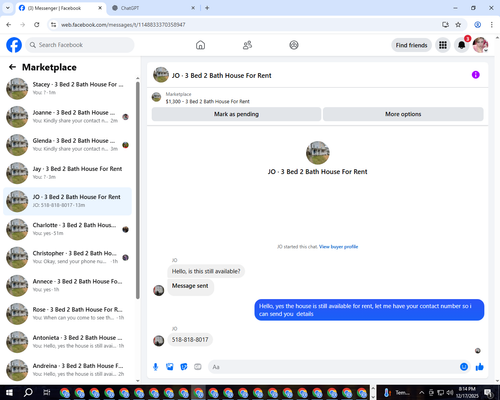Send a thumbs up like

point(480,367)
